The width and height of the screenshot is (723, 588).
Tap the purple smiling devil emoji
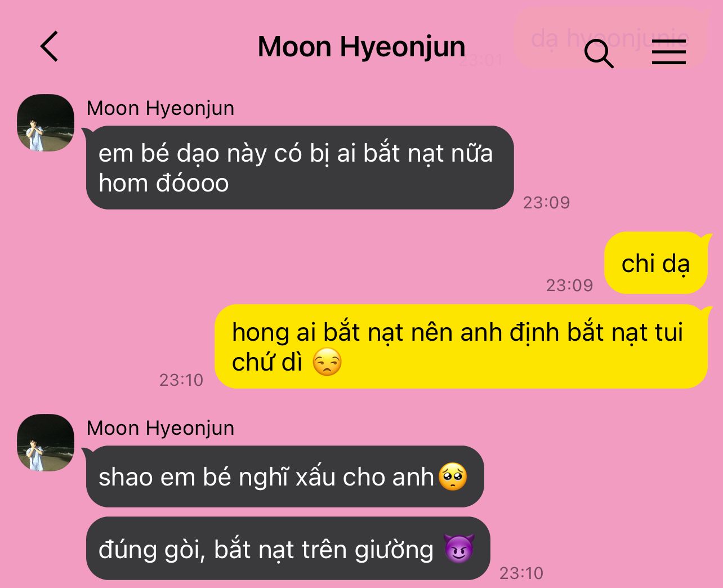pyautogui.click(x=459, y=549)
